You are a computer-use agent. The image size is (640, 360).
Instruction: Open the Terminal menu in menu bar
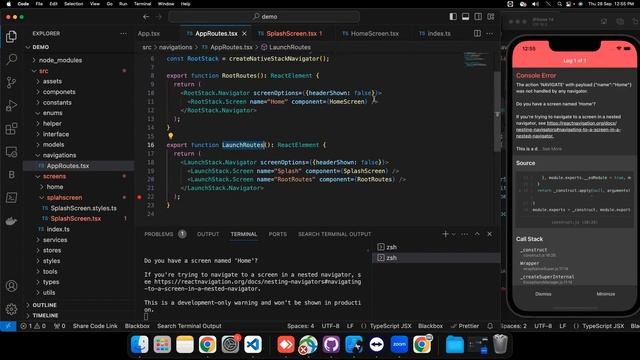(142, 4)
